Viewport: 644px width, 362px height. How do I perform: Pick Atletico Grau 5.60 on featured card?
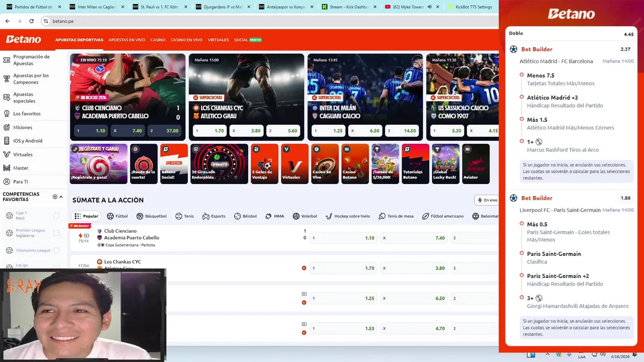tap(283, 131)
